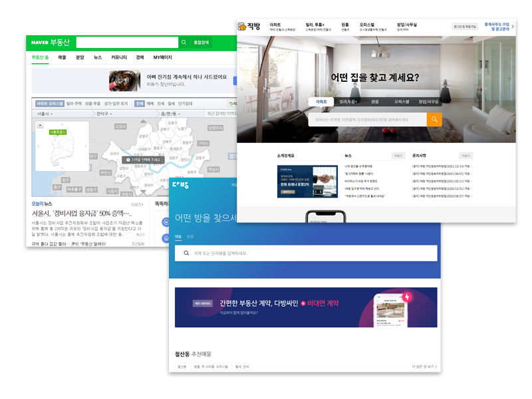Pan Seoul map up with top triangle
Screen dimensions: 532x399
point(143,121)
